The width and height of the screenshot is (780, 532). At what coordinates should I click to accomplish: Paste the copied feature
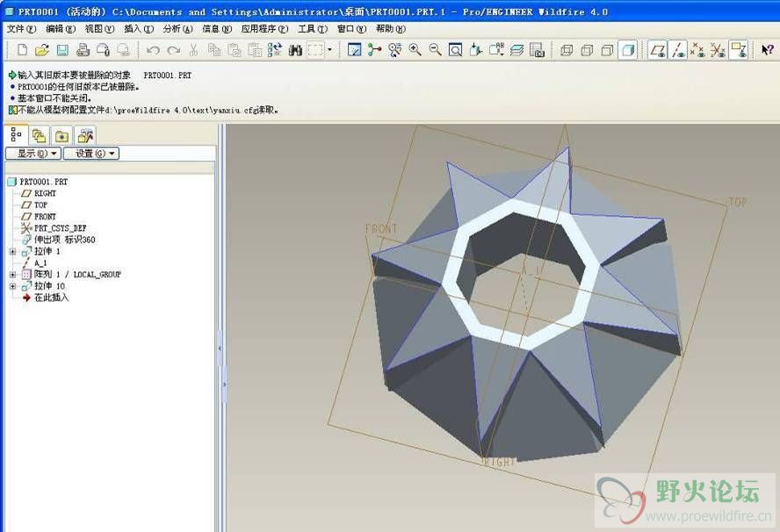click(x=235, y=50)
